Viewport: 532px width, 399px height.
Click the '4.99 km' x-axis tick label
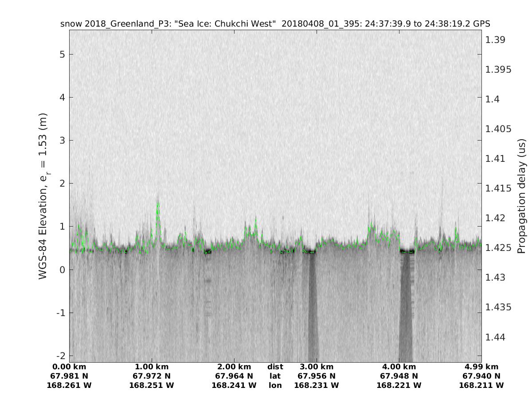coord(481,367)
